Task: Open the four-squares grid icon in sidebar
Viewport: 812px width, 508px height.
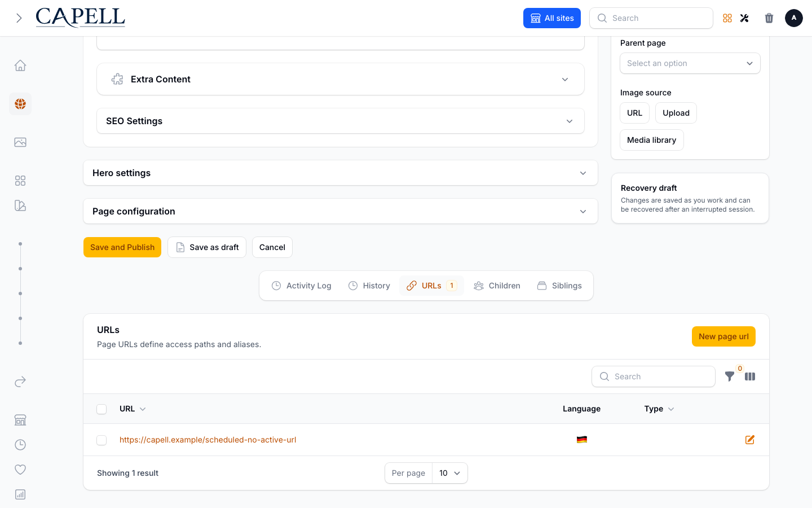Action: [x=20, y=181]
